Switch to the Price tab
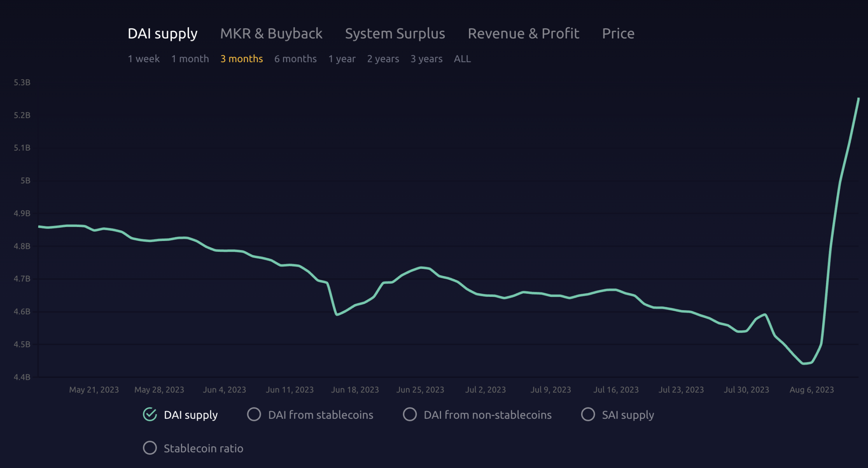868x468 pixels. tap(618, 34)
